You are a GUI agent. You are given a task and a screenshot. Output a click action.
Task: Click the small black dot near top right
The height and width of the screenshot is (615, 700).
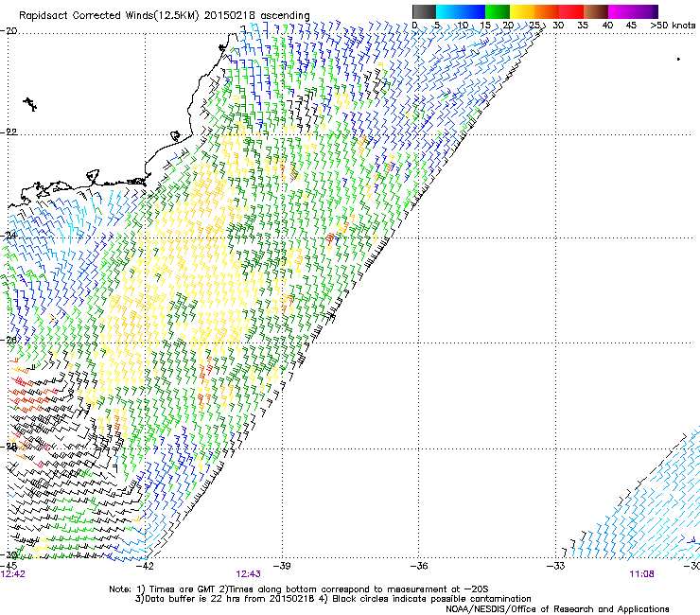[x=678, y=59]
